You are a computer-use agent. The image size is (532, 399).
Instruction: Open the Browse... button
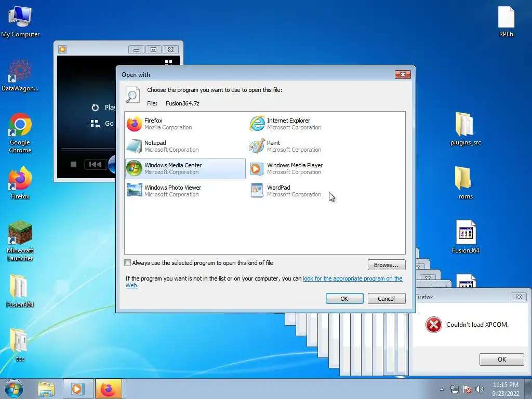(x=387, y=264)
